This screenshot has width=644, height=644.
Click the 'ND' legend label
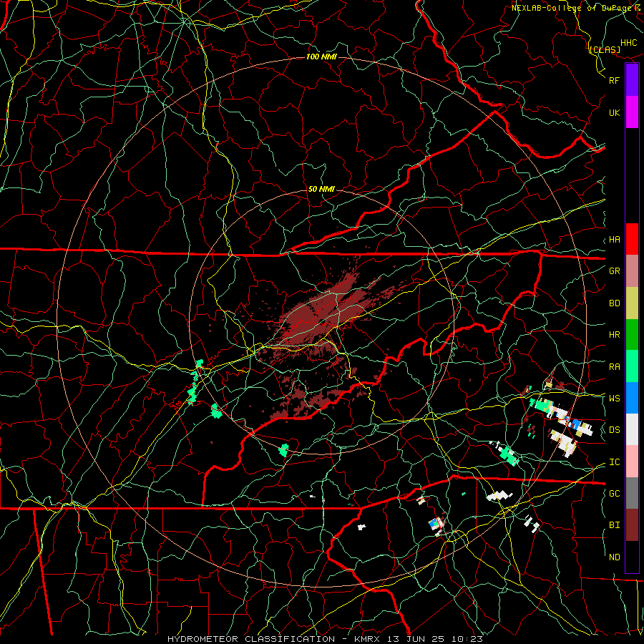pyautogui.click(x=614, y=557)
